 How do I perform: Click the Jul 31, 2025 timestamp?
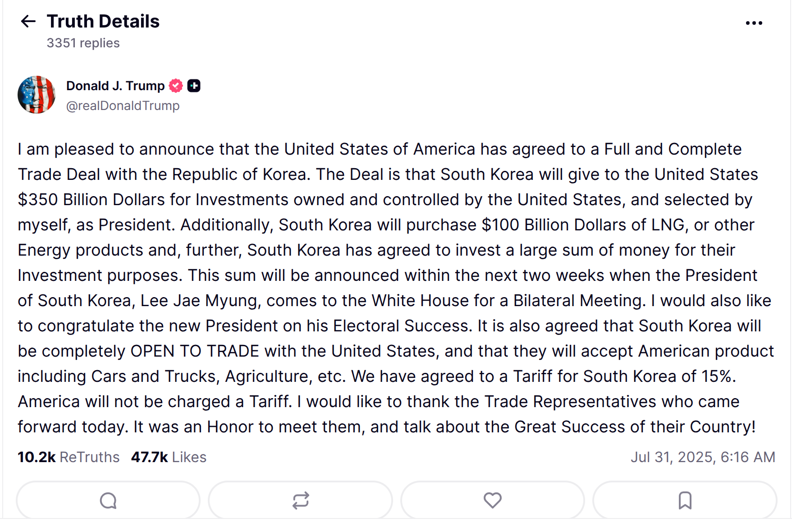[x=702, y=457]
